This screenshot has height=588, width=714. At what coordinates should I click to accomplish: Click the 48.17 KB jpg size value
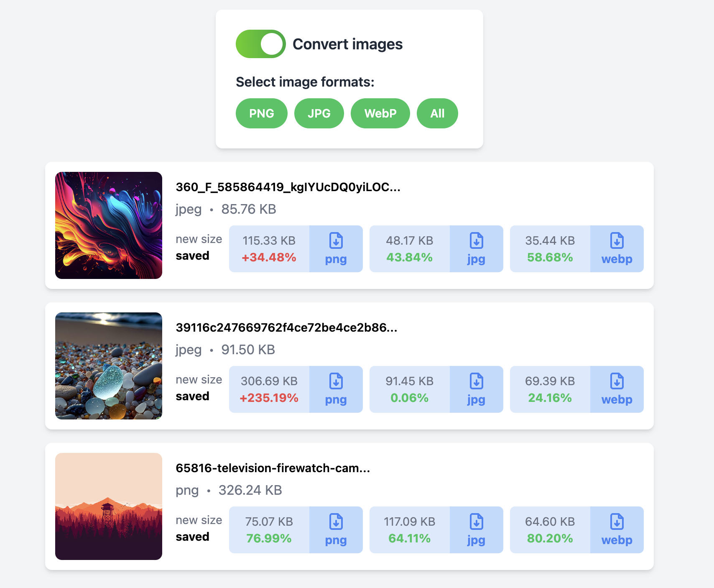pyautogui.click(x=410, y=240)
